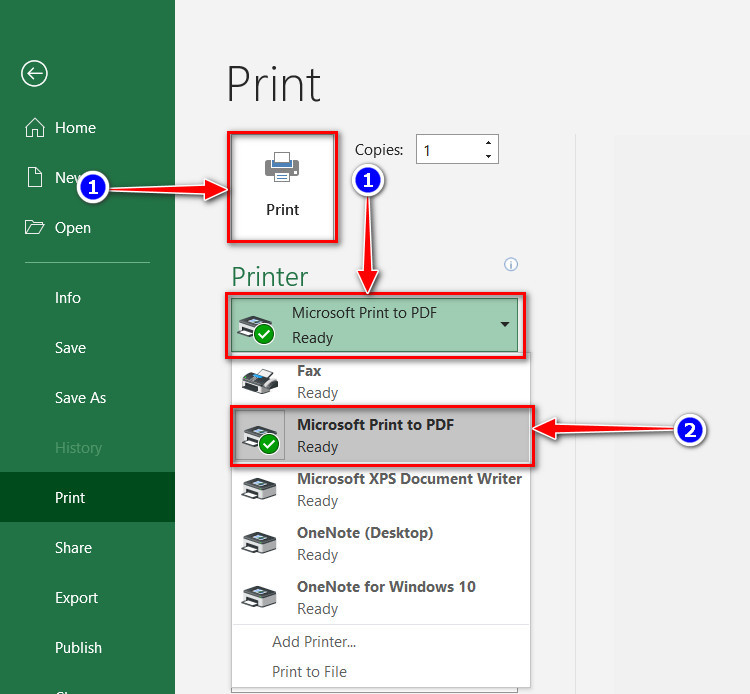Select the Fax printer
Viewport: 750px width, 694px height.
pyautogui.click(x=381, y=381)
